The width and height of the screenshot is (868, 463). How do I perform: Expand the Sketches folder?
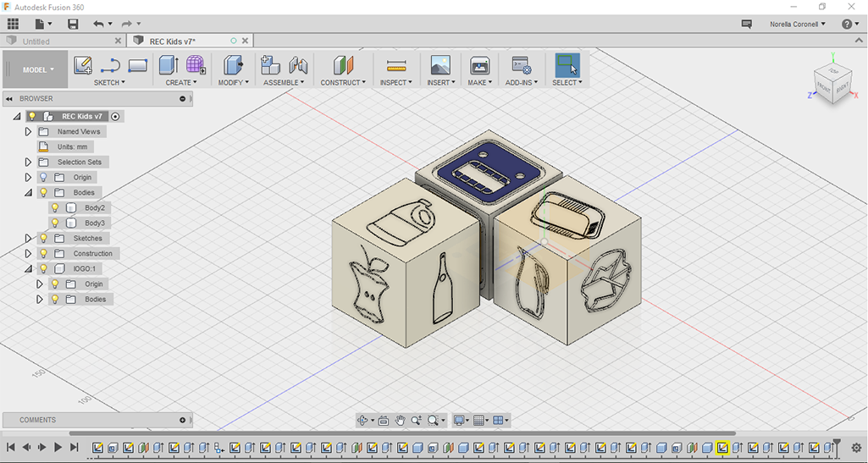(x=28, y=238)
